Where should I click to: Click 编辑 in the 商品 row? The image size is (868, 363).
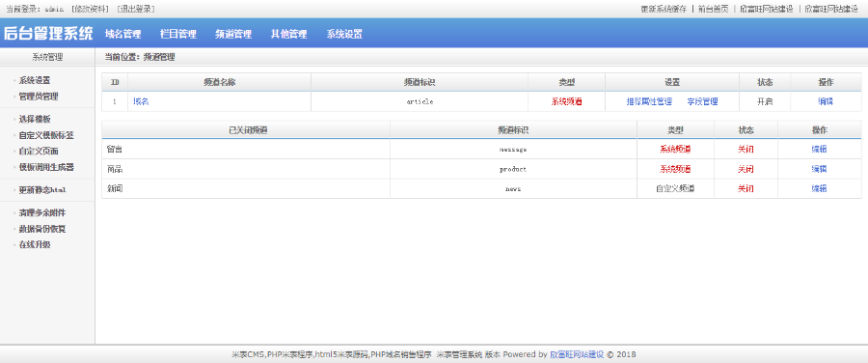coord(819,169)
